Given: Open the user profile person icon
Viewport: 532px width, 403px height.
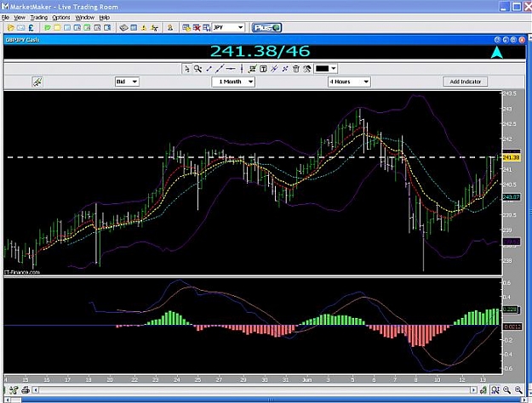Looking at the screenshot, I should [x=170, y=28].
